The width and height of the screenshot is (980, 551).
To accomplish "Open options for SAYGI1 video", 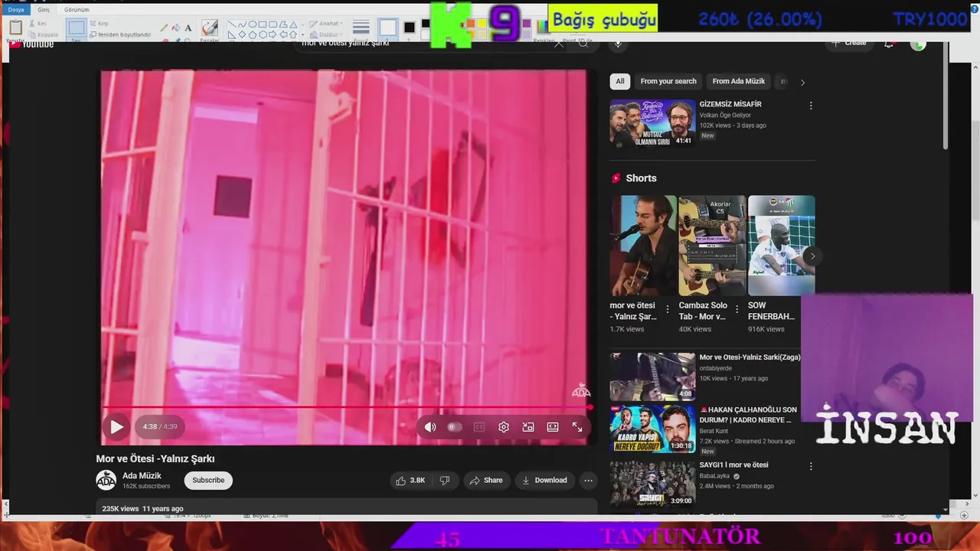I will coord(811,466).
